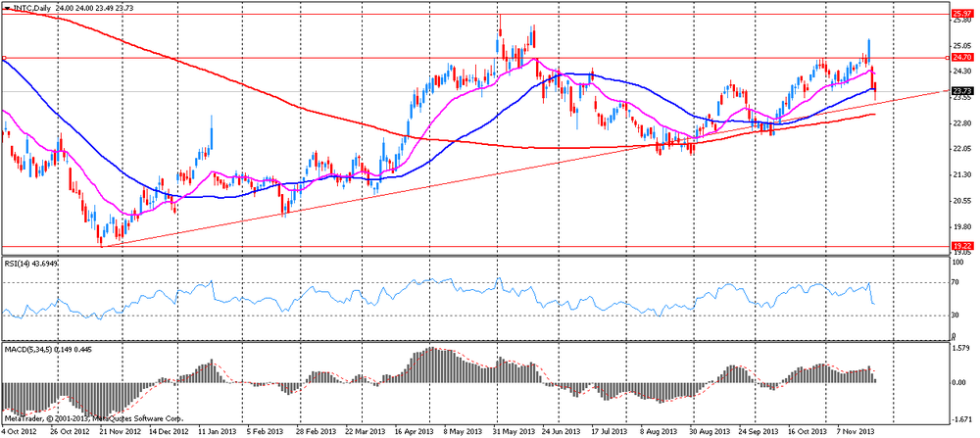This screenshot has height=438, width=980.
Task: Click the RSI scale value 30
Action: 955,315
